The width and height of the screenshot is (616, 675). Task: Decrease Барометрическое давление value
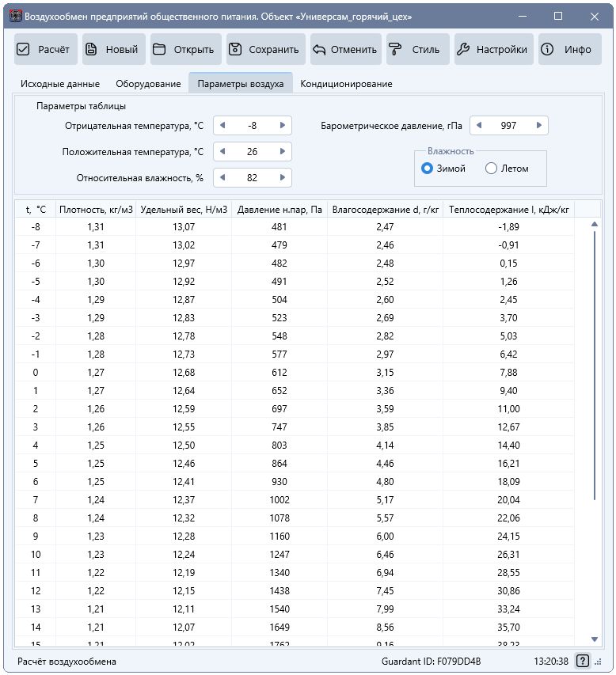[479, 125]
